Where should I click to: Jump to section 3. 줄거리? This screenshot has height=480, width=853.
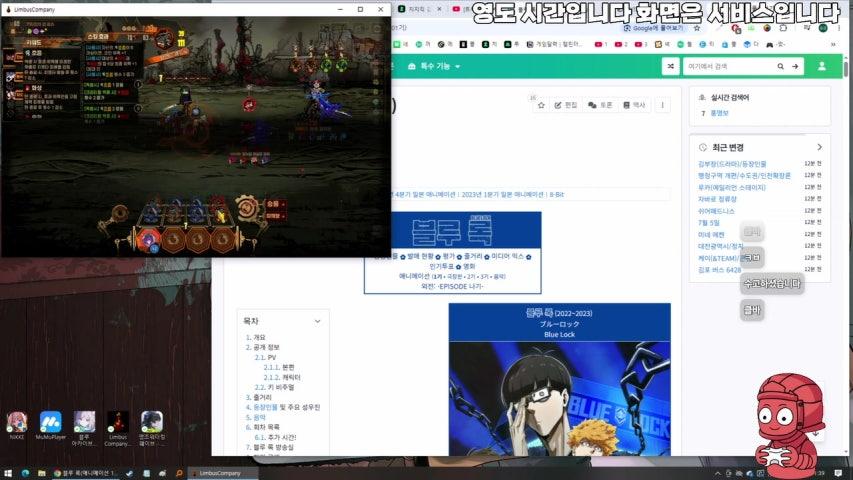click(258, 398)
